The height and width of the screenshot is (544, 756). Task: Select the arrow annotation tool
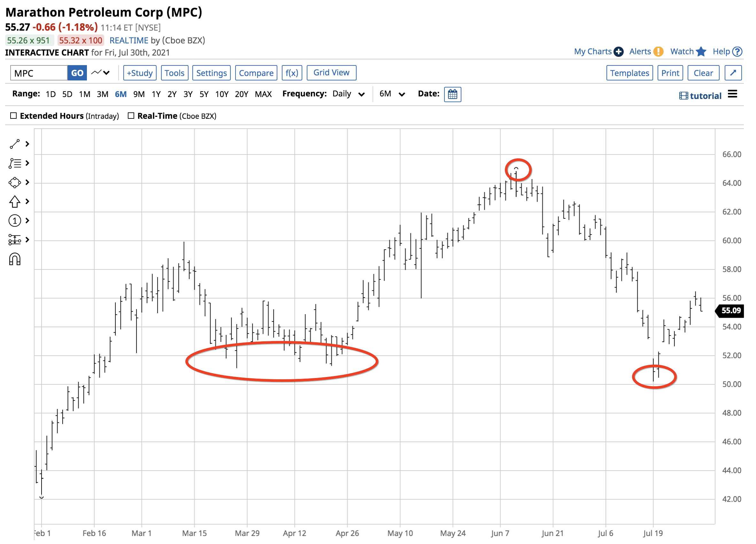15,201
